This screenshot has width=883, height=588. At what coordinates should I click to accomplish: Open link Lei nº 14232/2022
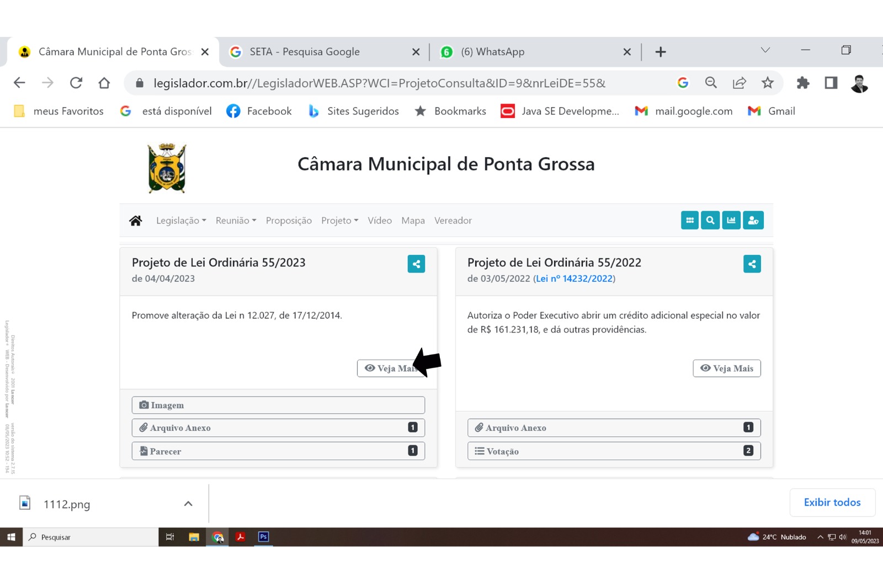(x=575, y=279)
